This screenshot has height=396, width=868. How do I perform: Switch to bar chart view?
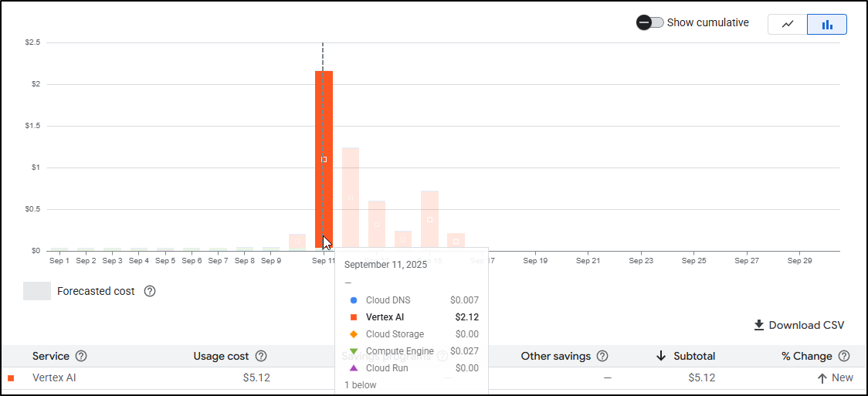tap(827, 24)
